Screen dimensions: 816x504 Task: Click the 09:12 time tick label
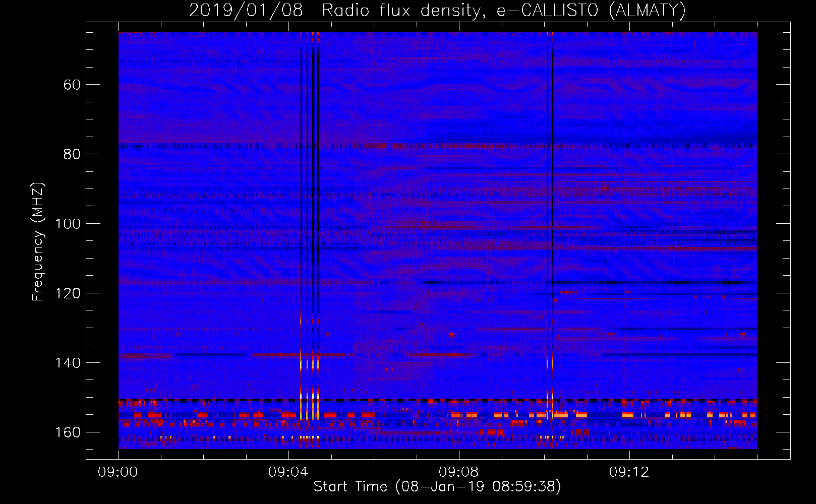pyautogui.click(x=629, y=472)
